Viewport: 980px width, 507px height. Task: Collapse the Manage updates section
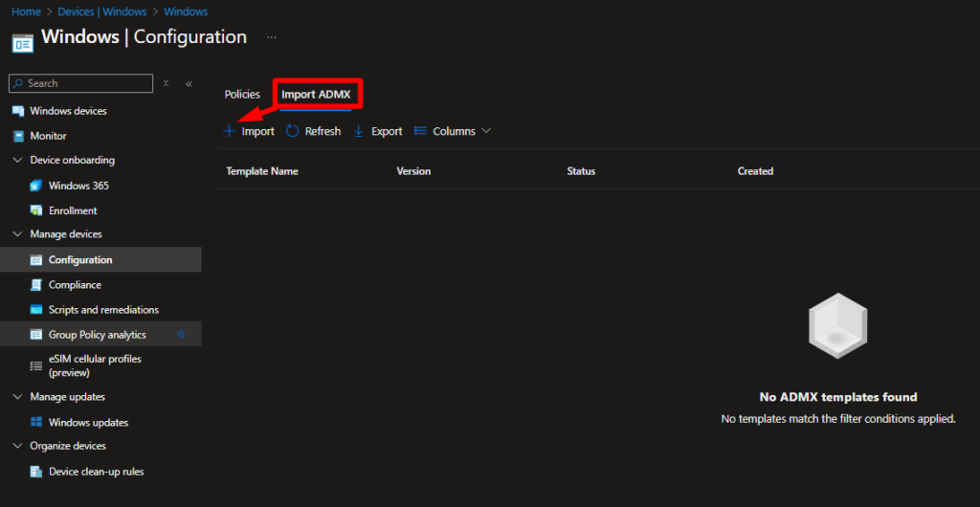(17, 397)
